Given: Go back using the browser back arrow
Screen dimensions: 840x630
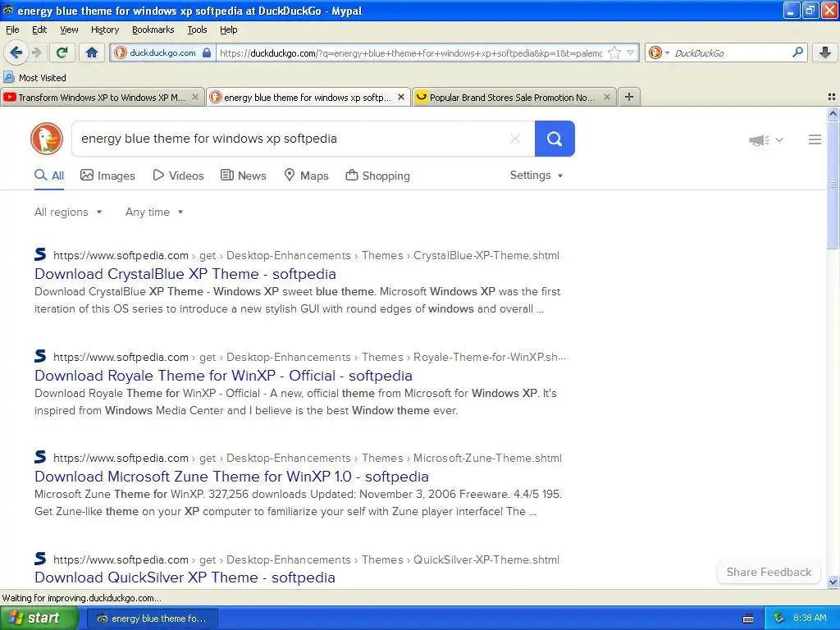Looking at the screenshot, I should point(16,52).
